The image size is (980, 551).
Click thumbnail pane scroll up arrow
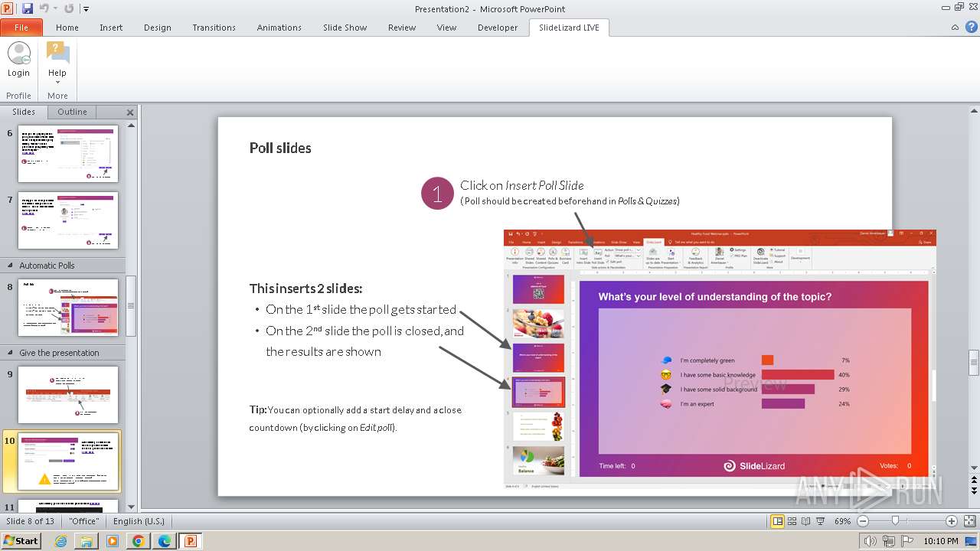pyautogui.click(x=131, y=126)
